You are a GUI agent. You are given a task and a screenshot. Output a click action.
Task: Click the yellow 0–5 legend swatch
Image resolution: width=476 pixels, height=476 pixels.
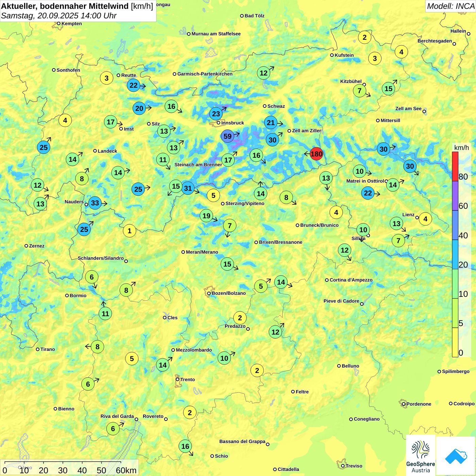click(x=455, y=342)
